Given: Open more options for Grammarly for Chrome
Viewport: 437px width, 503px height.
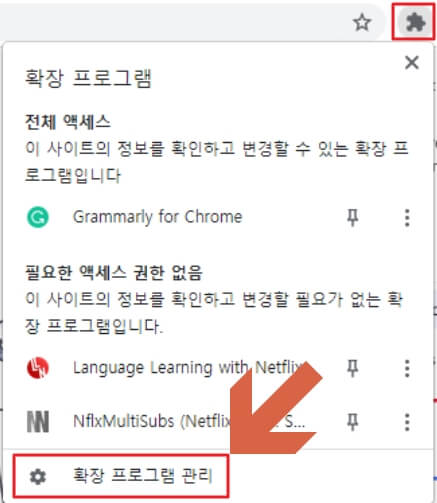Looking at the screenshot, I should 407,218.
